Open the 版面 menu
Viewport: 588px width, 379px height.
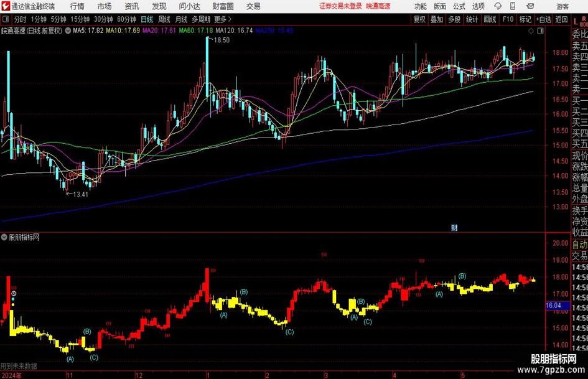click(x=439, y=6)
